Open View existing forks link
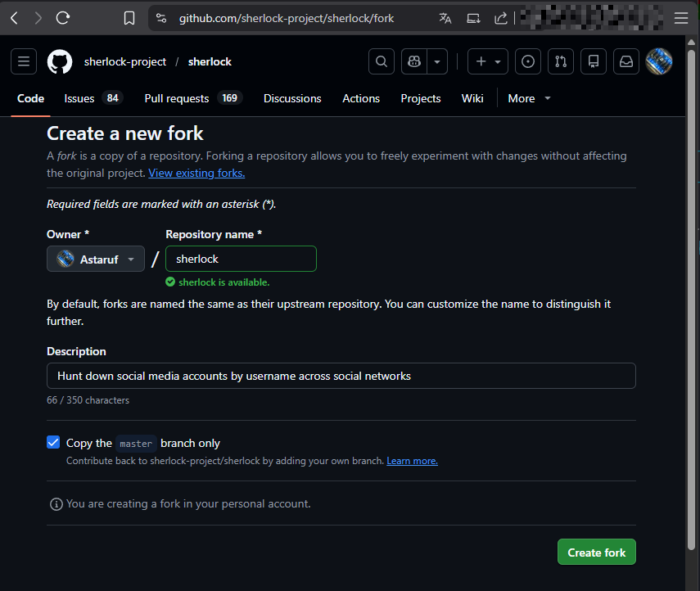This screenshot has width=700, height=591. tap(196, 174)
